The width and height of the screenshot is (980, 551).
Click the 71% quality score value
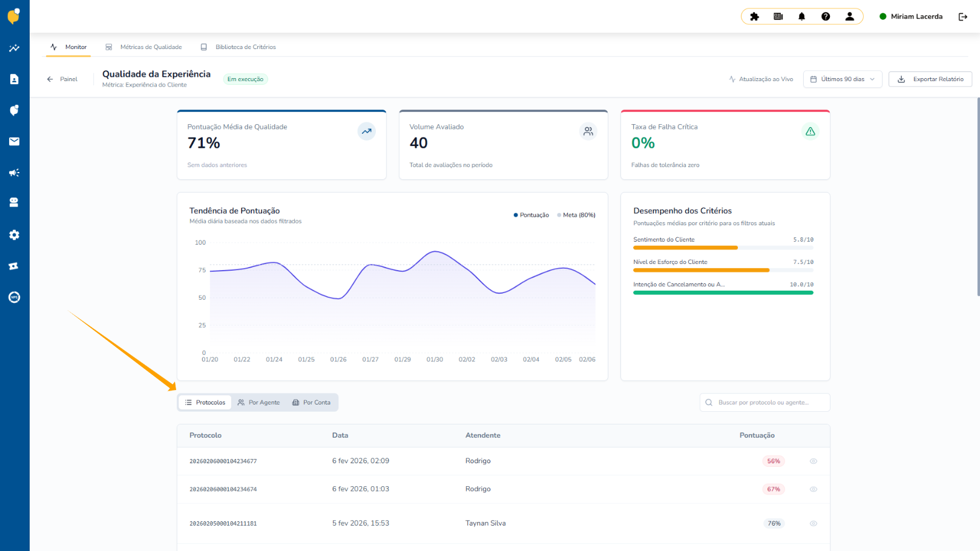tap(204, 143)
